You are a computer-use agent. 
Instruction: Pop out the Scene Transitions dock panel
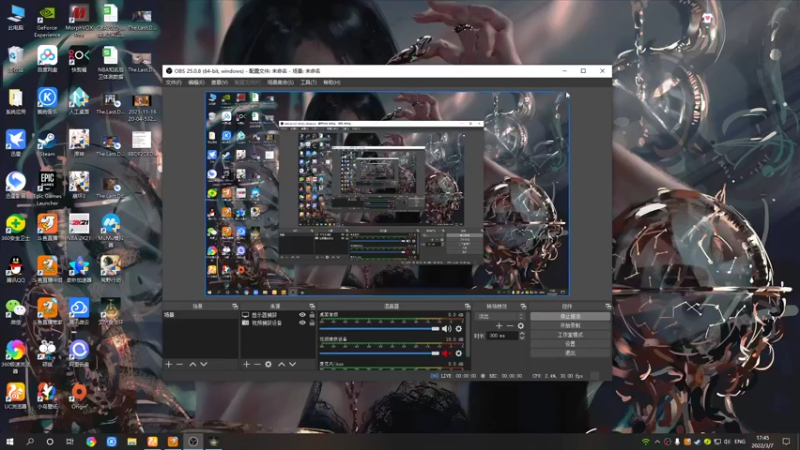pos(523,306)
